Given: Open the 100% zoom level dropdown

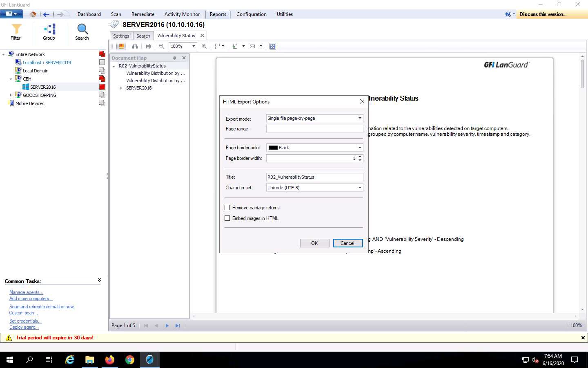Looking at the screenshot, I should pos(194,46).
